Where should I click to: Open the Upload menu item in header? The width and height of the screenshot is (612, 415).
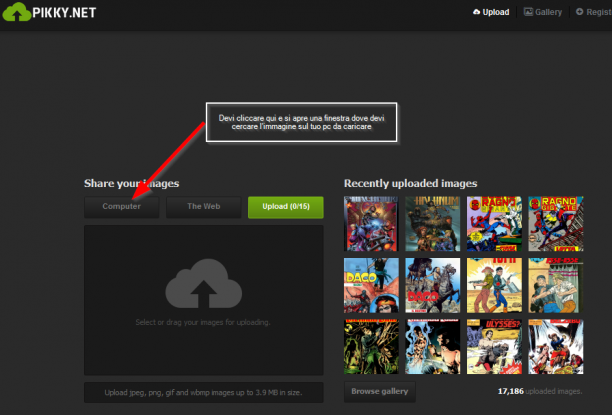point(491,12)
